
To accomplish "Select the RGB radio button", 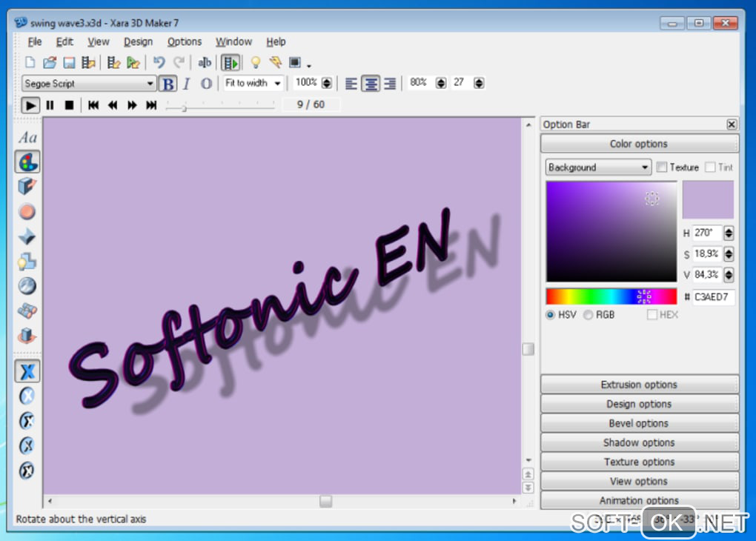I will click(588, 315).
